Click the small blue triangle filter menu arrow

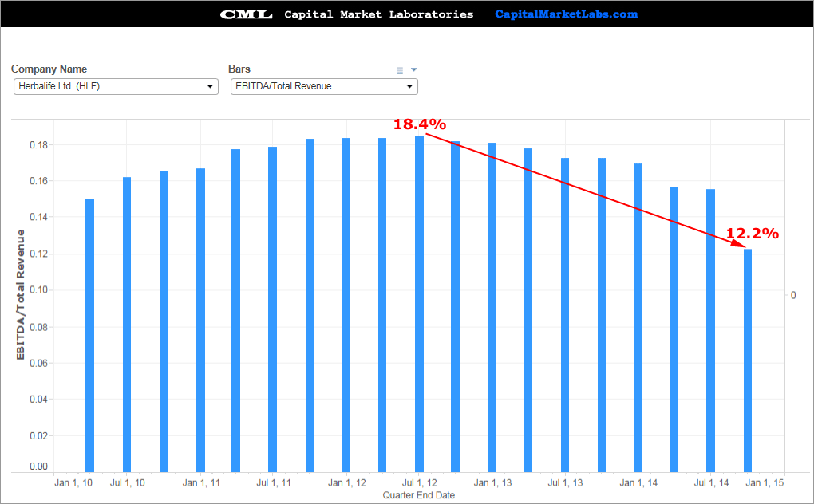point(413,69)
